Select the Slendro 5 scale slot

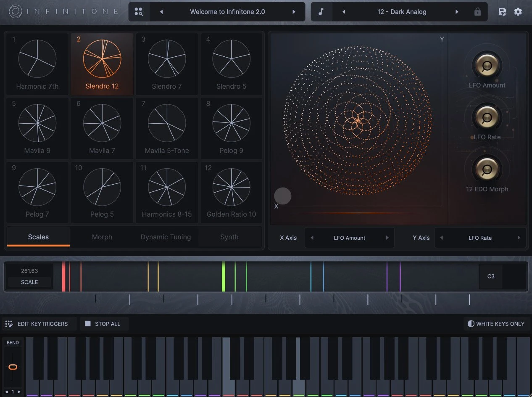[x=231, y=64]
